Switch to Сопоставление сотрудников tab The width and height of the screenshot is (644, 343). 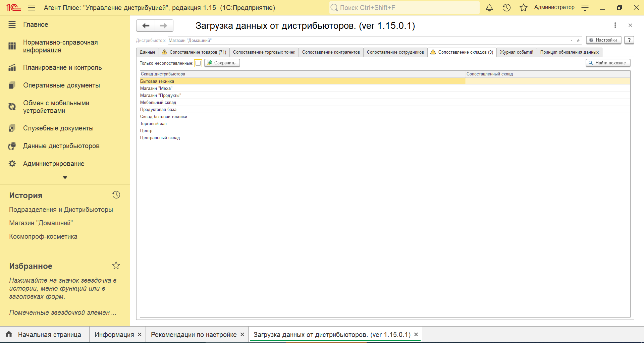[395, 52]
